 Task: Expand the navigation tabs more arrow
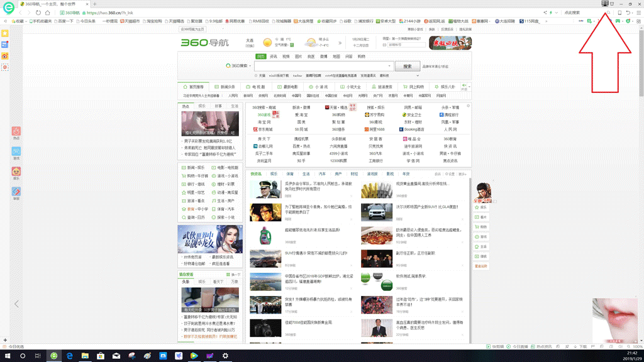pyautogui.click(x=469, y=87)
